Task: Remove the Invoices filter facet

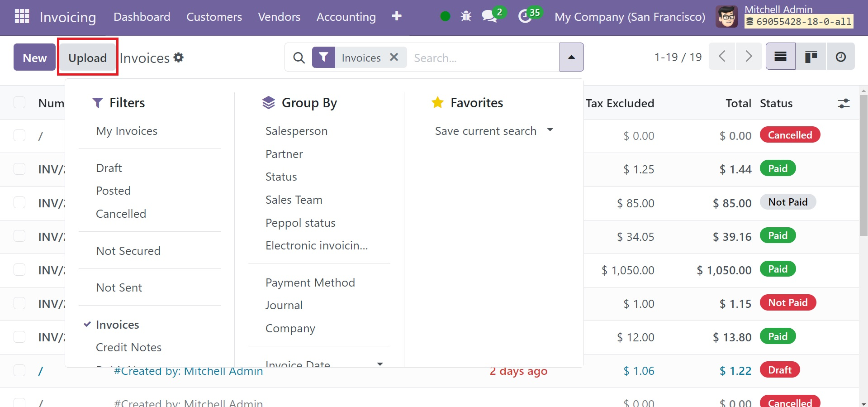Action: point(394,57)
